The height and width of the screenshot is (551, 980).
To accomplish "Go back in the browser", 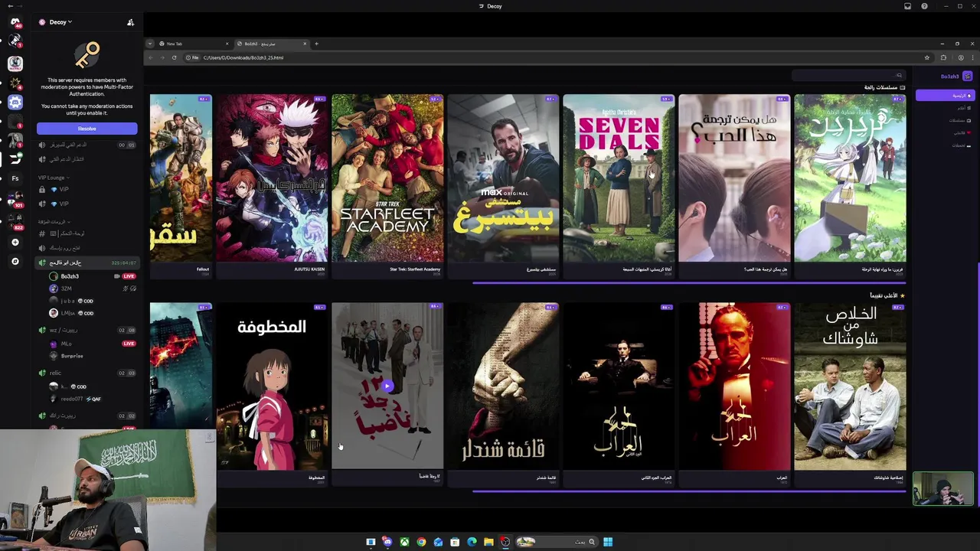I will [x=151, y=57].
